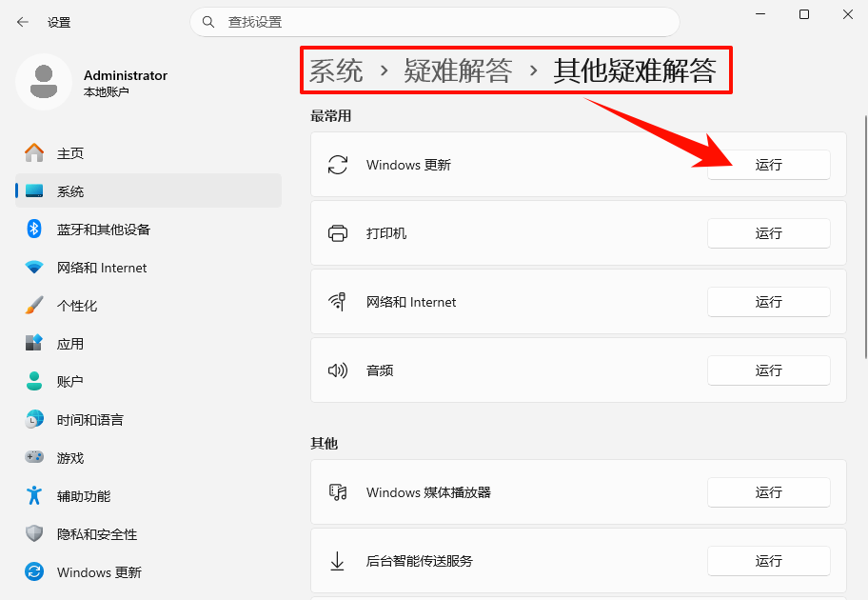The height and width of the screenshot is (600, 868).
Task: Click the 其他 section heading
Action: [x=324, y=443]
